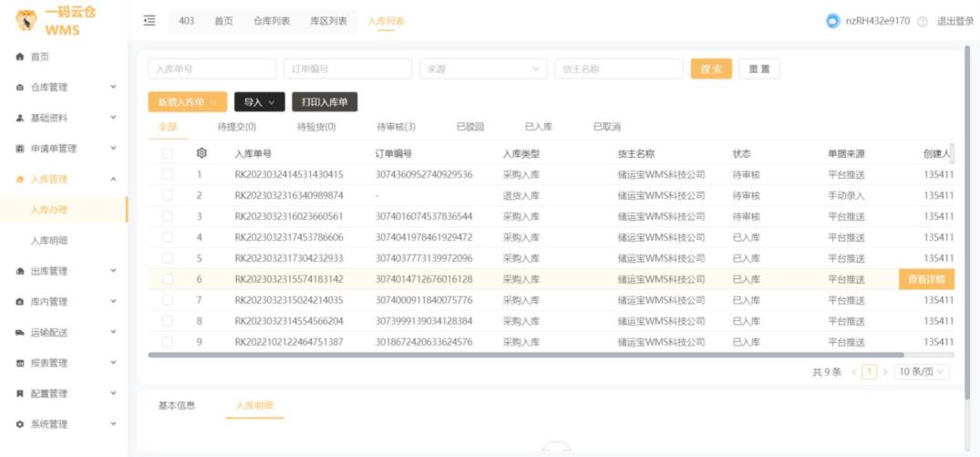Click the 申请单管理 icon
980x457 pixels.
pyautogui.click(x=19, y=149)
